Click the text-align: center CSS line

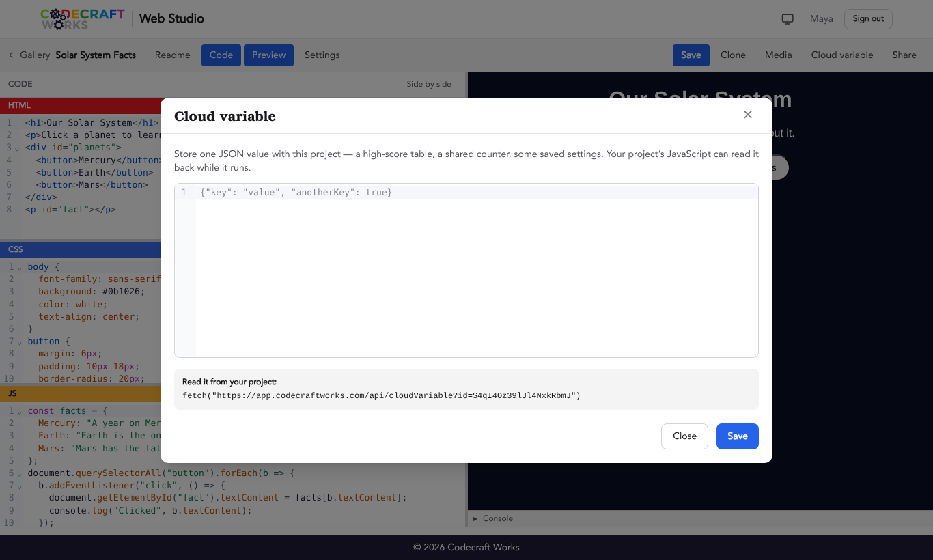click(x=89, y=316)
